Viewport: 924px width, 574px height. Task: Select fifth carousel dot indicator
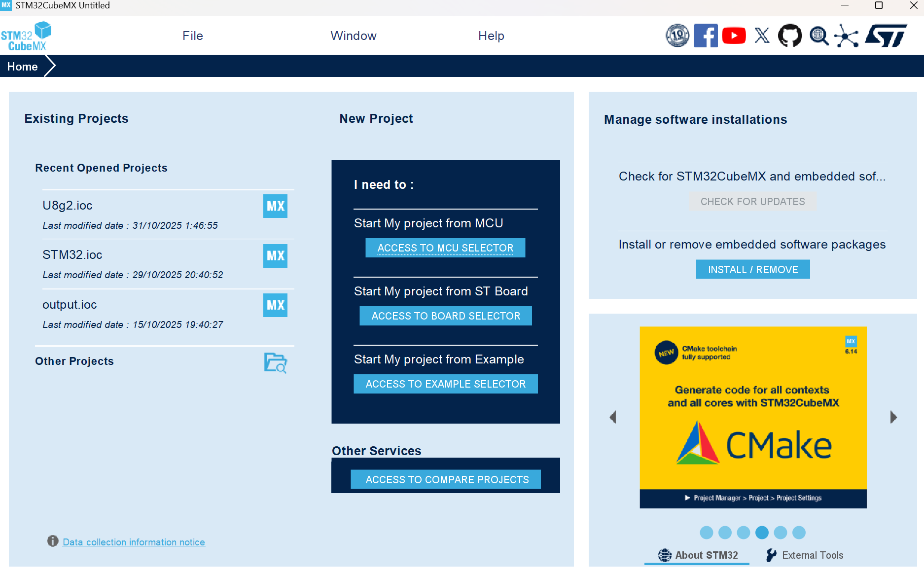coord(781,533)
